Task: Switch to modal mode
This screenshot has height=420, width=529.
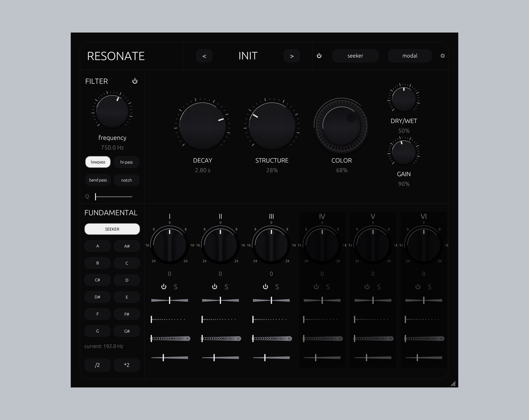Action: [x=410, y=56]
